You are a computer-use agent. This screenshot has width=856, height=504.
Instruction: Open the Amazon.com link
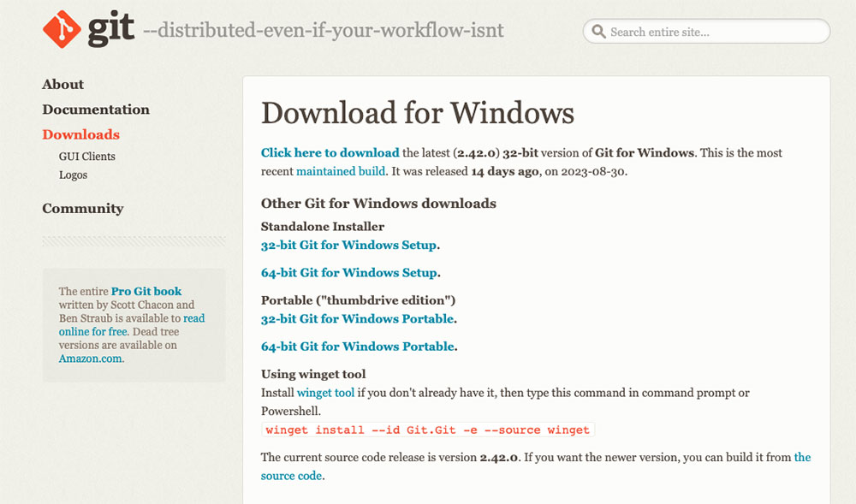(x=90, y=359)
